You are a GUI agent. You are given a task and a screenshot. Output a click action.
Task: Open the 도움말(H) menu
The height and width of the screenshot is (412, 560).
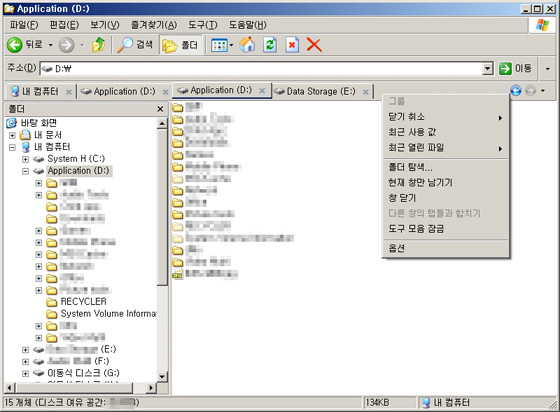click(248, 25)
